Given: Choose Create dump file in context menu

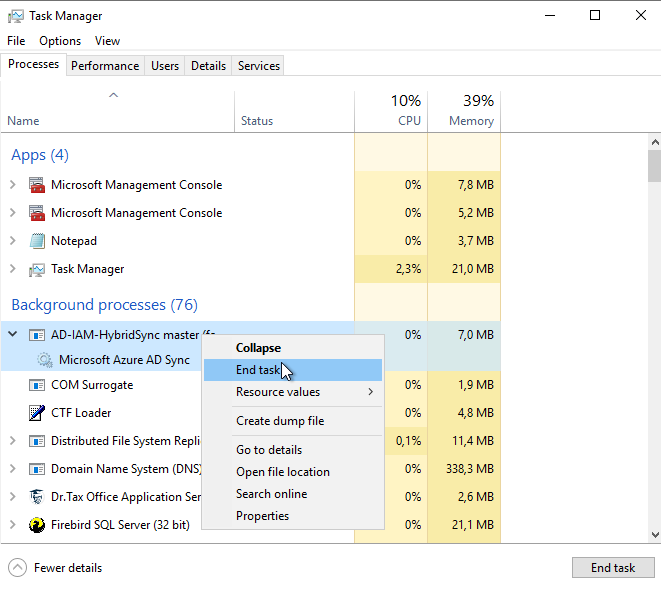Looking at the screenshot, I should click(293, 421).
